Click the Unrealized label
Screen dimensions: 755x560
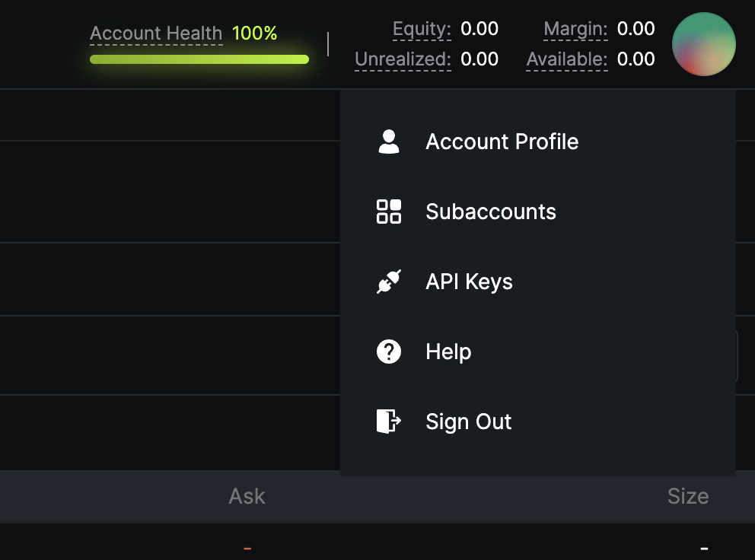(403, 59)
